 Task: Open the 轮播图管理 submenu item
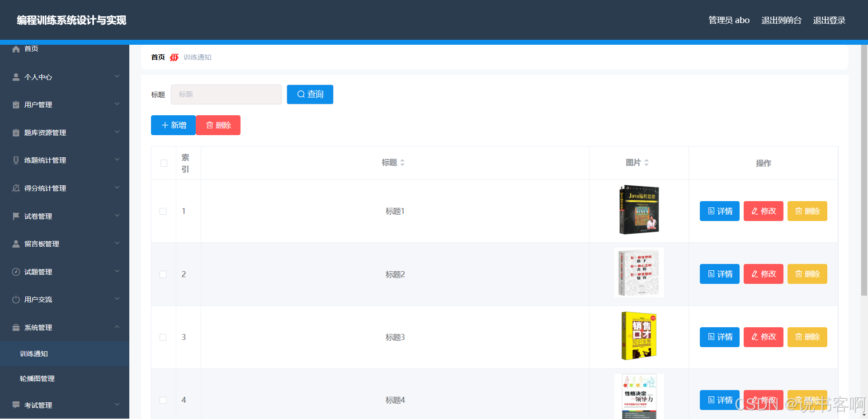point(65,379)
